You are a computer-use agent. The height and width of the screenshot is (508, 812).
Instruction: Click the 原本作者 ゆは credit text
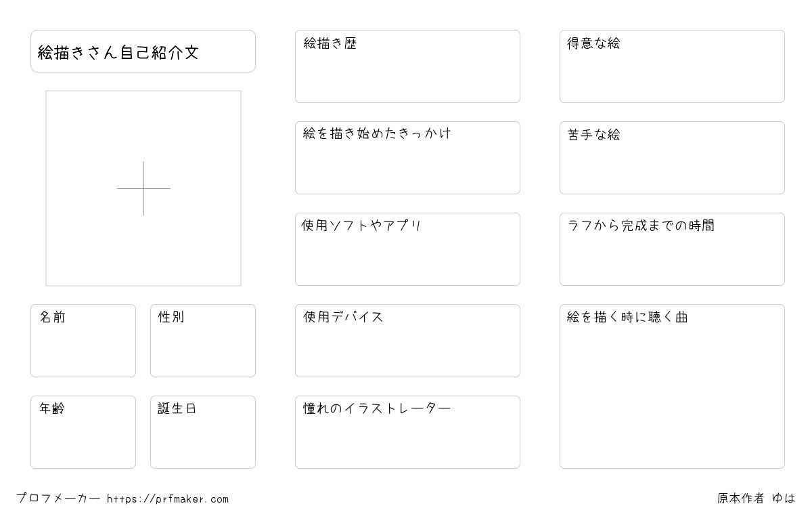coord(757,499)
